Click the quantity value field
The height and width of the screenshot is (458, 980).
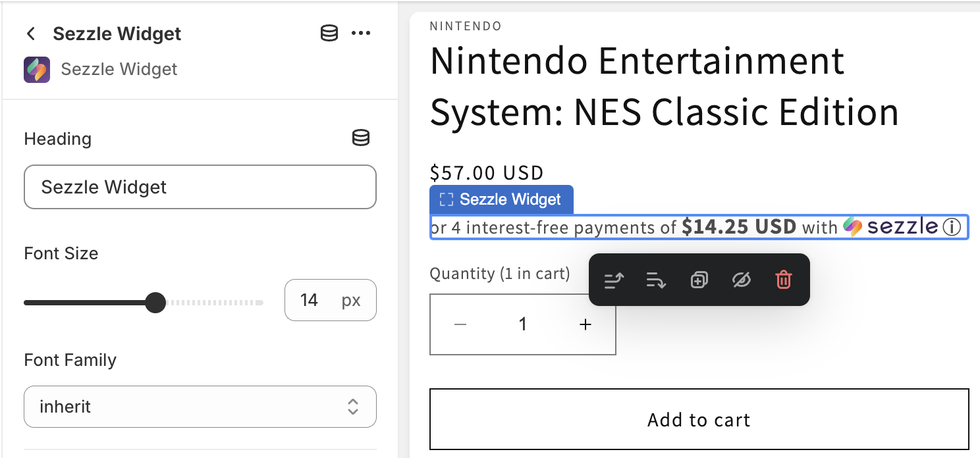click(x=523, y=324)
